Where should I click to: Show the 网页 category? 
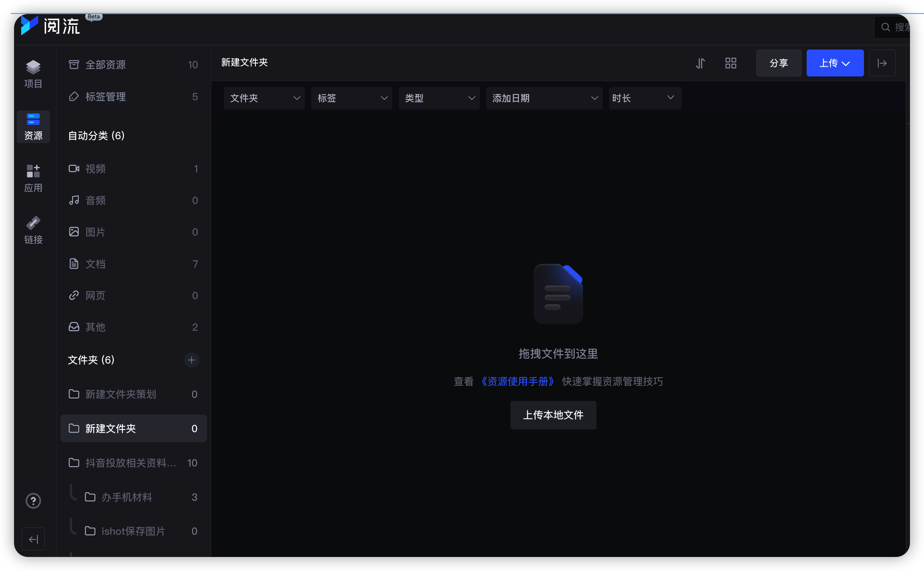[133, 296]
